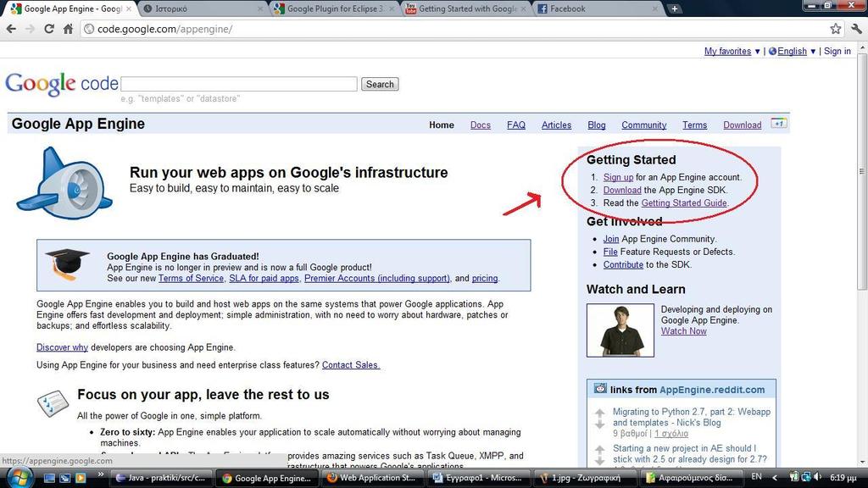
Task: Click the show desktop quick launch icon
Action: point(49,478)
